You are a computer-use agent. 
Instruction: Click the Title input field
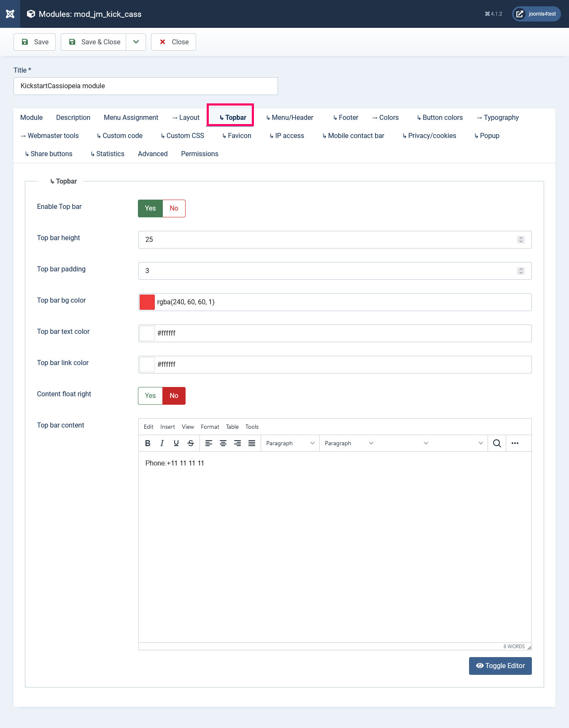pyautogui.click(x=146, y=86)
